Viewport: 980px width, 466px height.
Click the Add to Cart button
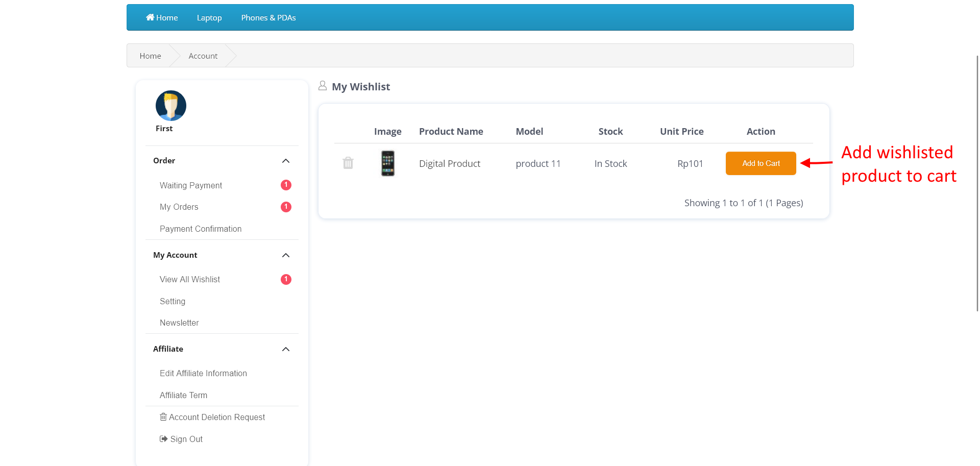tap(761, 163)
